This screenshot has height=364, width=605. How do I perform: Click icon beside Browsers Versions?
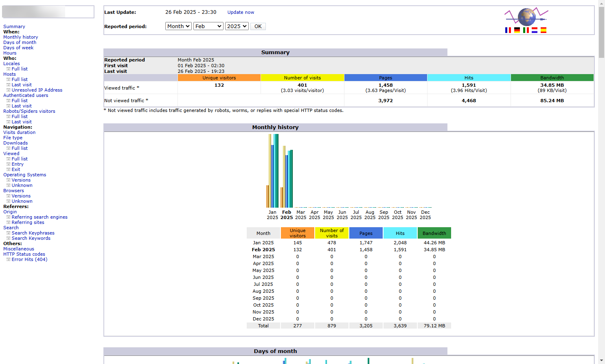click(8, 196)
